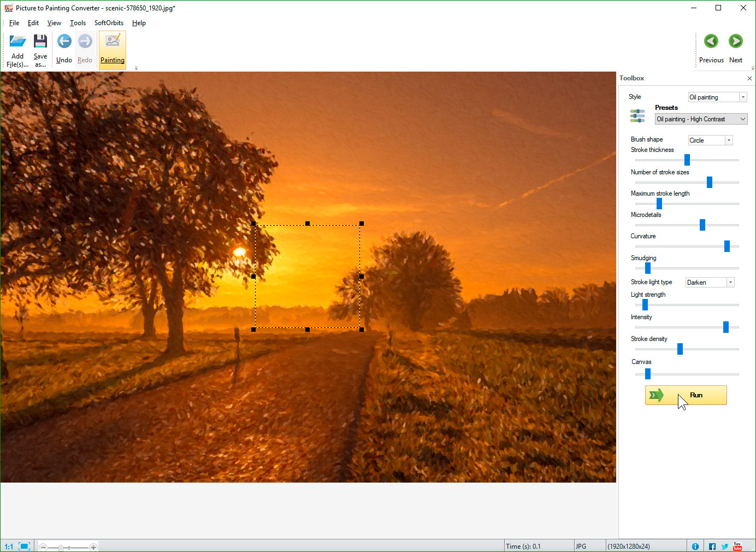This screenshot has height=552, width=756.
Task: Click the application icon in title bar
Action: pyautogui.click(x=9, y=8)
